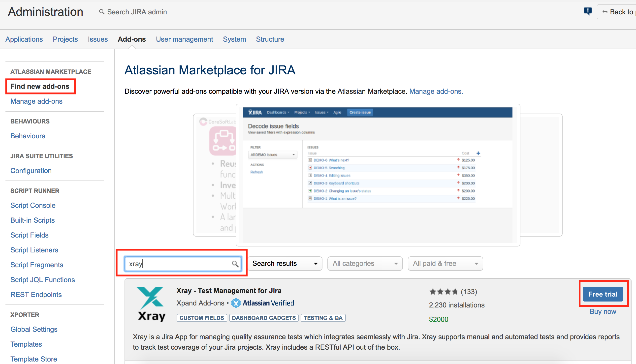Image resolution: width=636 pixels, height=364 pixels.
Task: Click the feedback speech bubble icon
Action: click(x=587, y=11)
